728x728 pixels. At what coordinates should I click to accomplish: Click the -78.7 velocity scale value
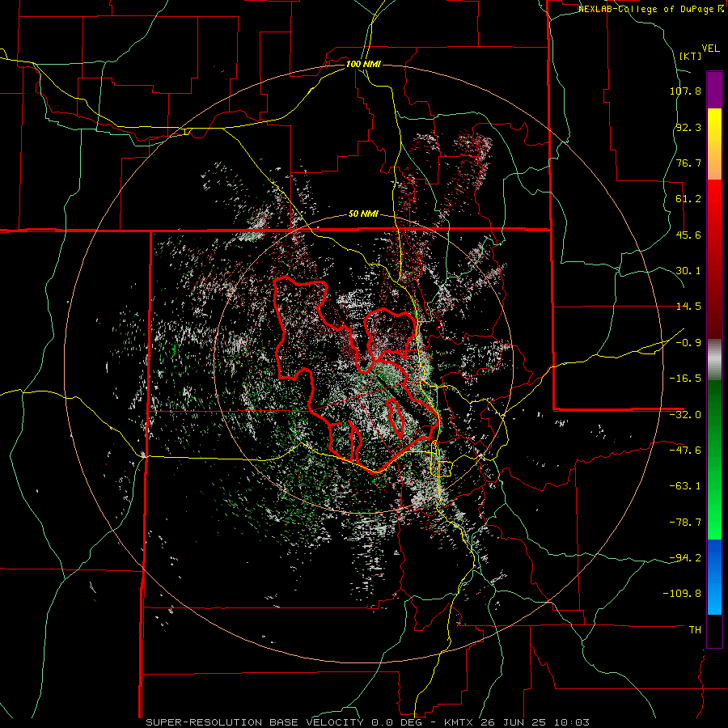coord(685,523)
